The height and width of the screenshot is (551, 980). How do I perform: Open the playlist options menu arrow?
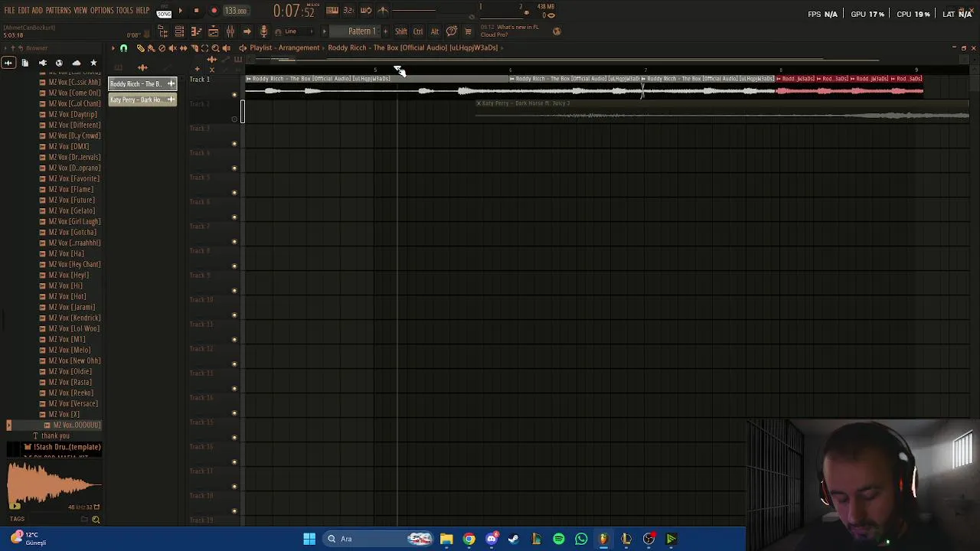point(113,48)
